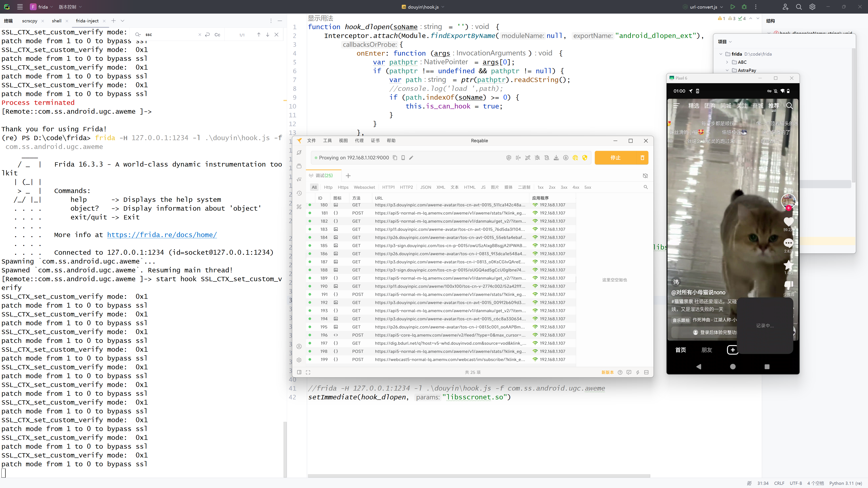Click the Debug bug icon in IDE toolbar
Screen dimensions: 868x488
[x=744, y=7]
